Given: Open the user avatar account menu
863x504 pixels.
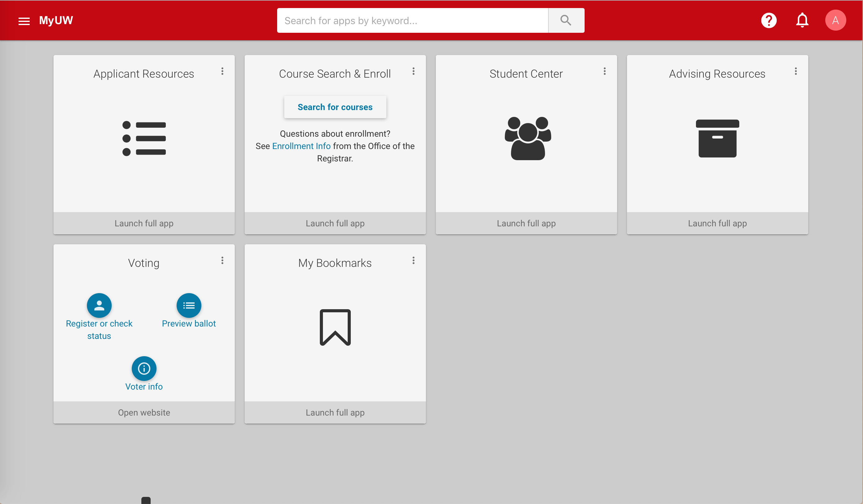Looking at the screenshot, I should coord(835,20).
